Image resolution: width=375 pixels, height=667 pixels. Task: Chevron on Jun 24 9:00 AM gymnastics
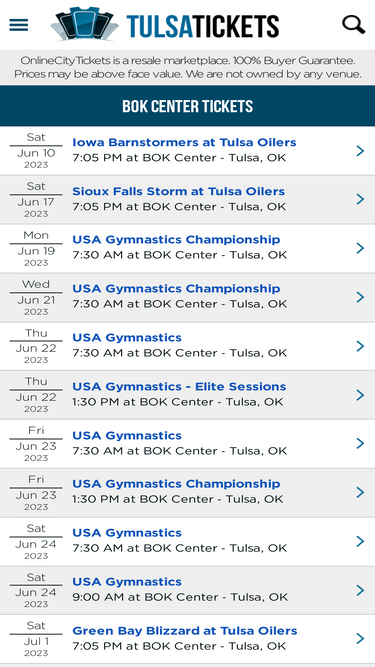coord(360,590)
